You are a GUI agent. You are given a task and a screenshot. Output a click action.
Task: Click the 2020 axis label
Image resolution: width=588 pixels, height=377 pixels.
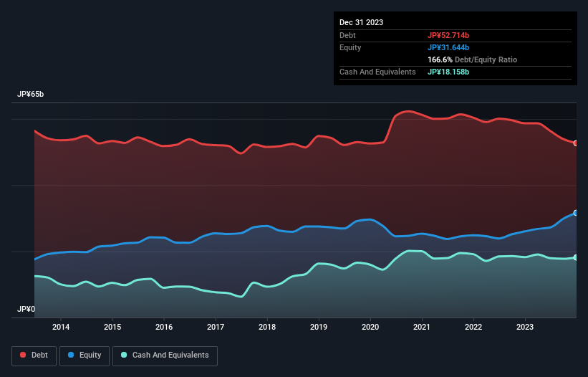pos(370,327)
